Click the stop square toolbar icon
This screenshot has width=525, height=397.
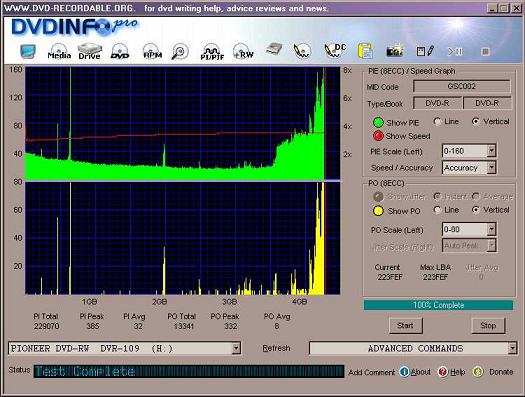pyautogui.click(x=485, y=52)
